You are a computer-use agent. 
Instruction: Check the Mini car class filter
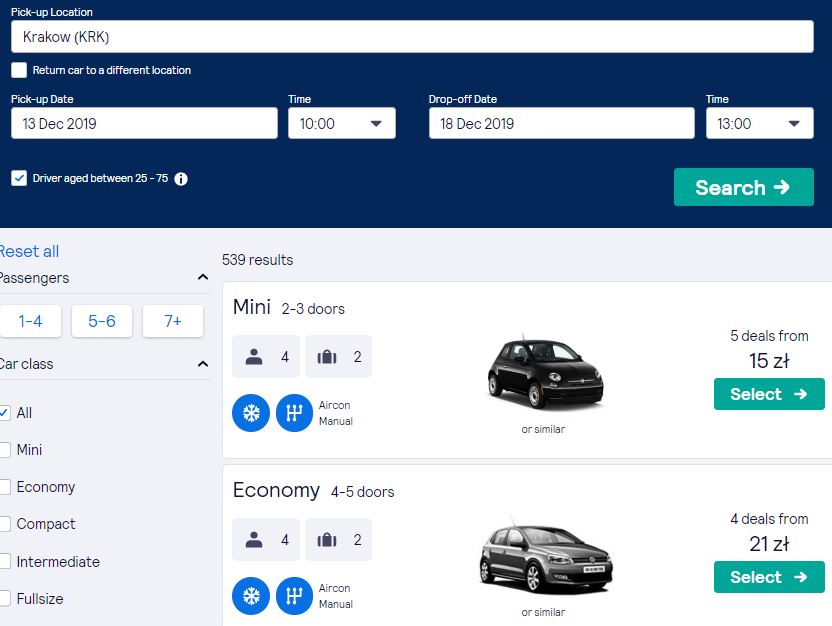pyautogui.click(x=4, y=450)
